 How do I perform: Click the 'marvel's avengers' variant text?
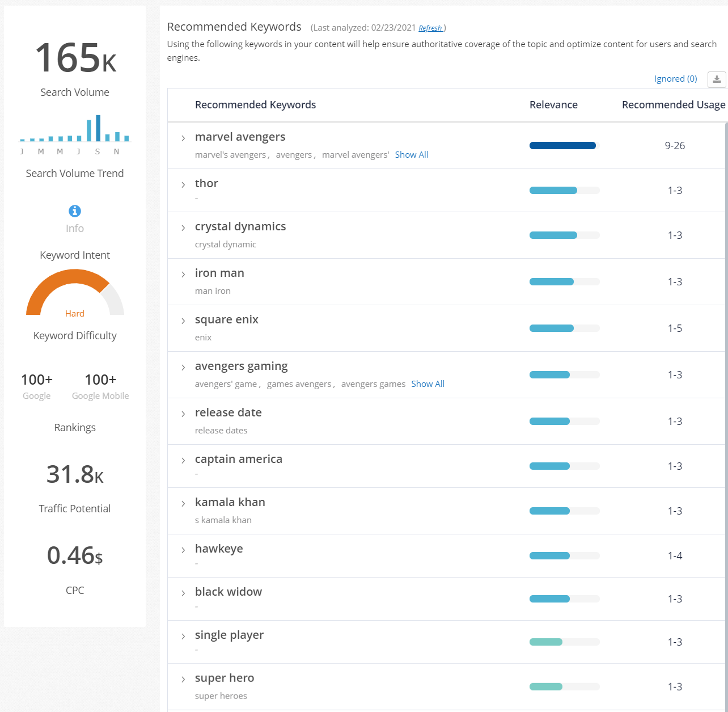click(x=231, y=155)
